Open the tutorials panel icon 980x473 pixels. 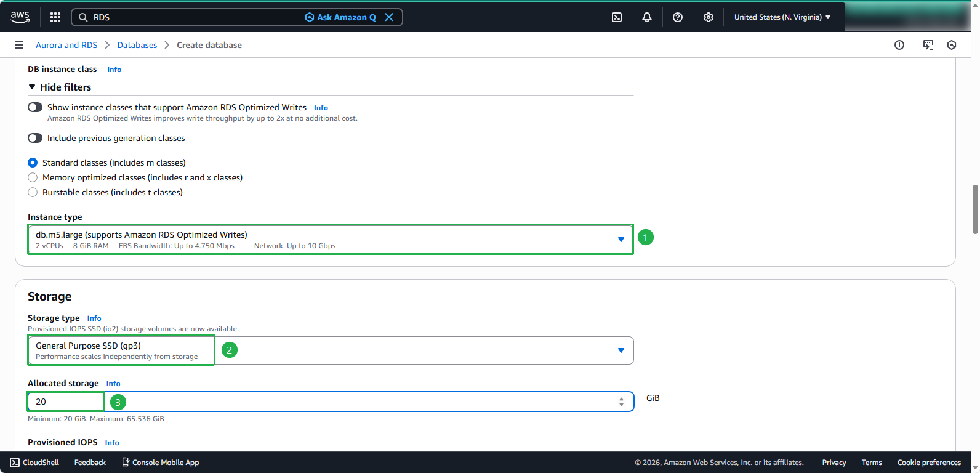pos(928,45)
